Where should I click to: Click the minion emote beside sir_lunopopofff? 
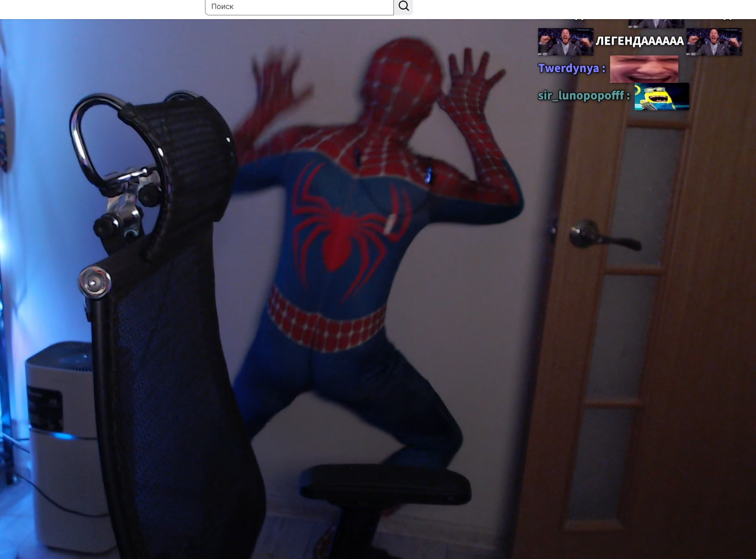661,97
